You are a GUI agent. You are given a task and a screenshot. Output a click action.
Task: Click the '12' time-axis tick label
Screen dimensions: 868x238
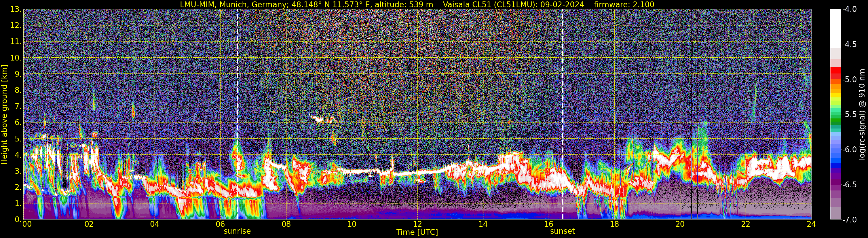[x=417, y=224]
